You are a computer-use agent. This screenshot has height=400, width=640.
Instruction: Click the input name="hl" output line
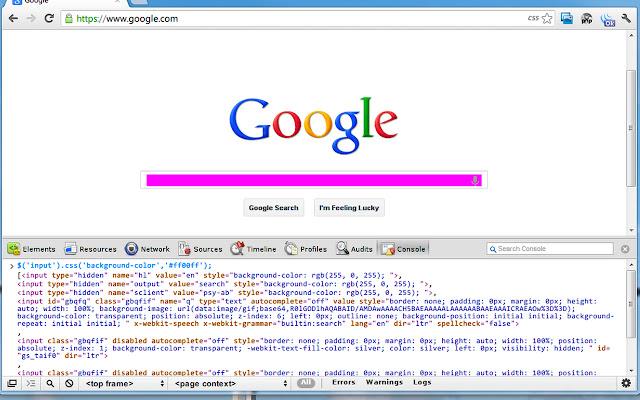tap(210, 276)
